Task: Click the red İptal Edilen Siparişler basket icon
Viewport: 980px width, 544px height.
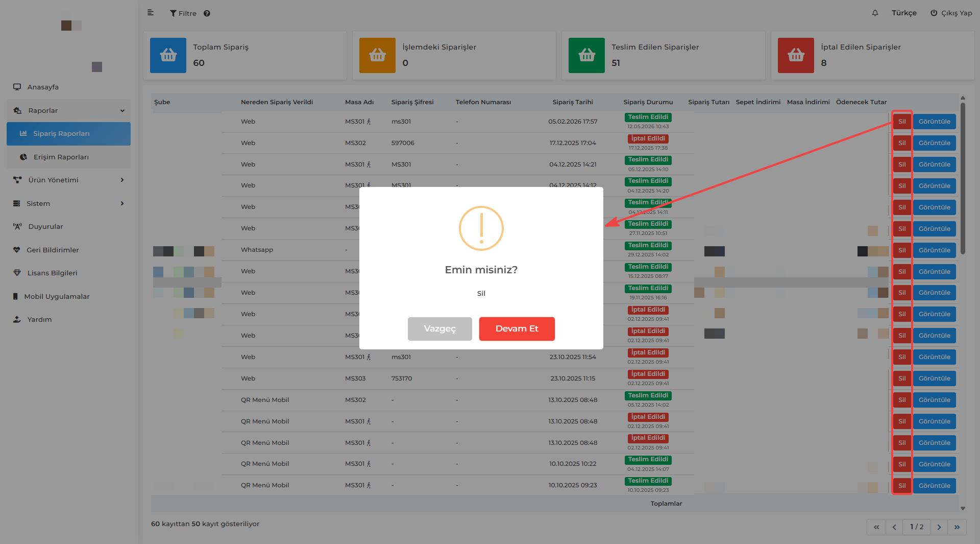Action: (x=796, y=55)
